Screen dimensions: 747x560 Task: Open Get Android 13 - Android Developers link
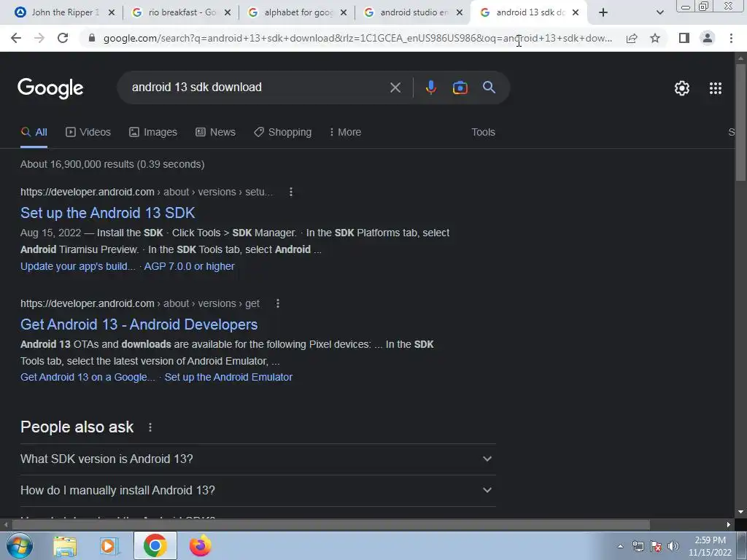point(139,324)
